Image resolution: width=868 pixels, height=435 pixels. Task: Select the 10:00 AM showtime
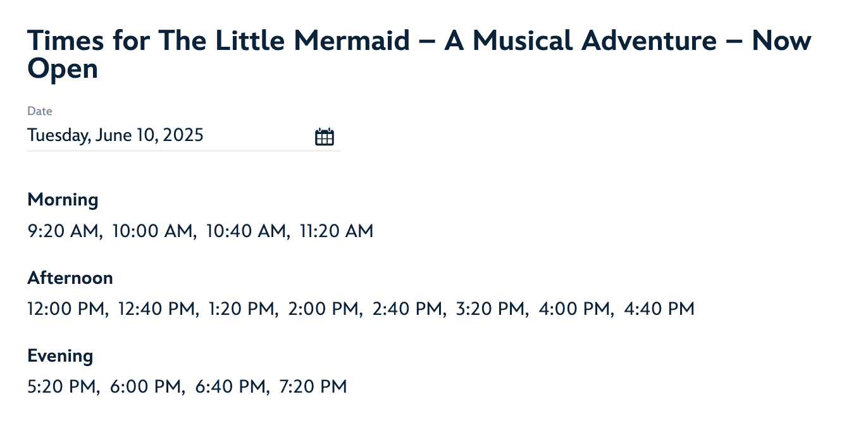click(x=152, y=231)
